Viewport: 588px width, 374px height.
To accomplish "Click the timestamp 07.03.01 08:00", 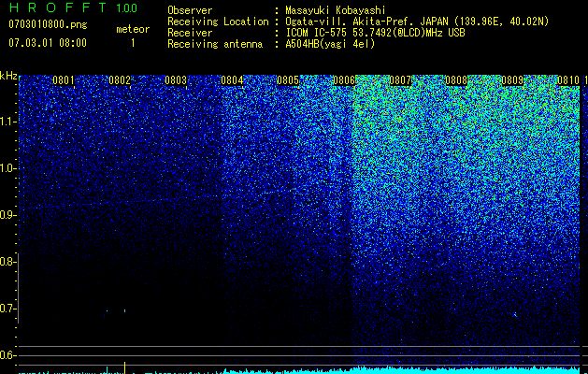I will tap(48, 42).
